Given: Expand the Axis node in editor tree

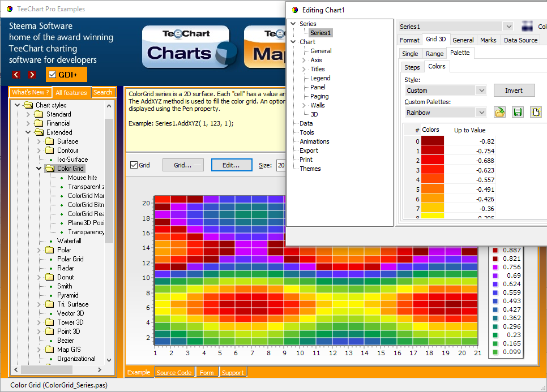Looking at the screenshot, I should pyautogui.click(x=304, y=60).
